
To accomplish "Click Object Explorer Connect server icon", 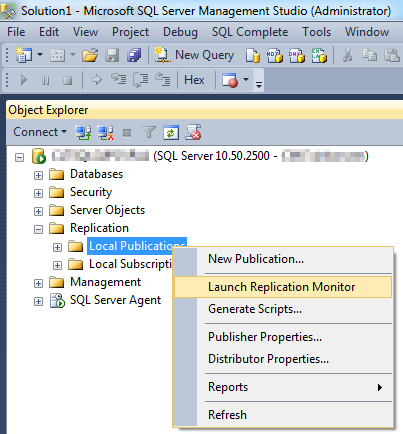I will (83, 132).
